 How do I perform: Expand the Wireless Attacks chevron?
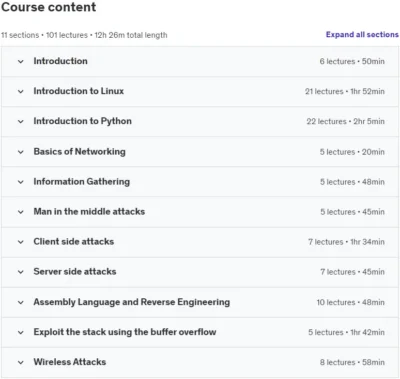pos(21,362)
